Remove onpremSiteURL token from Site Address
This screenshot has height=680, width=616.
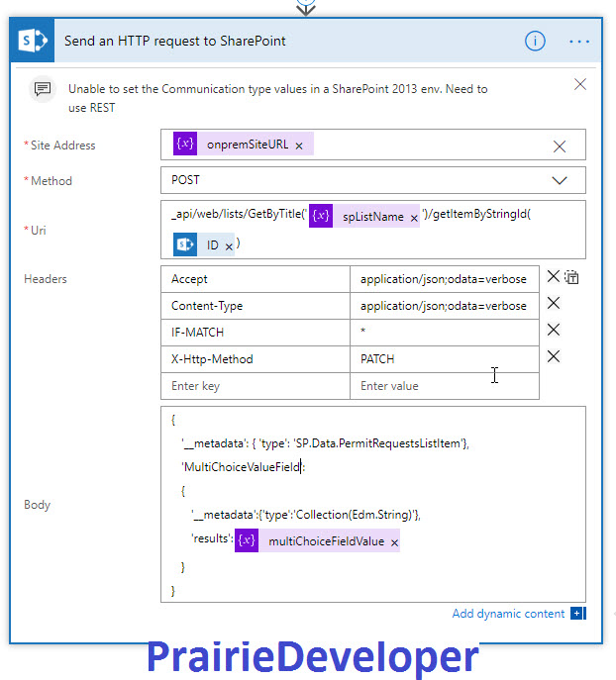(x=299, y=146)
